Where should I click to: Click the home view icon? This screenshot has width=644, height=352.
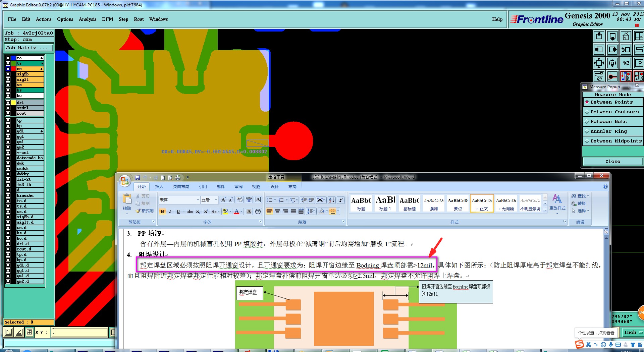(626, 36)
